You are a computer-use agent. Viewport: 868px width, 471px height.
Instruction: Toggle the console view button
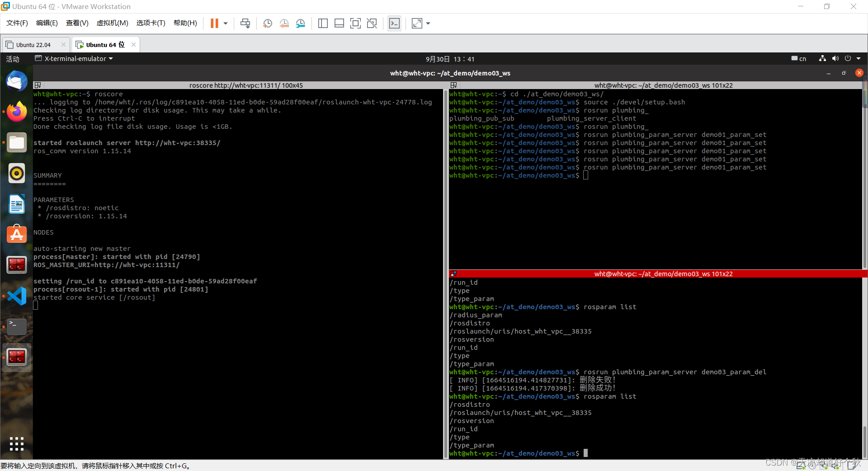(x=394, y=23)
